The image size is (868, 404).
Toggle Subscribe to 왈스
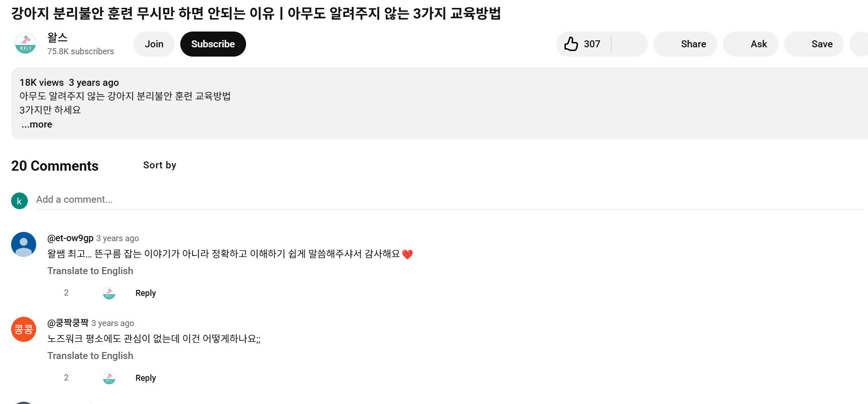[x=213, y=44]
